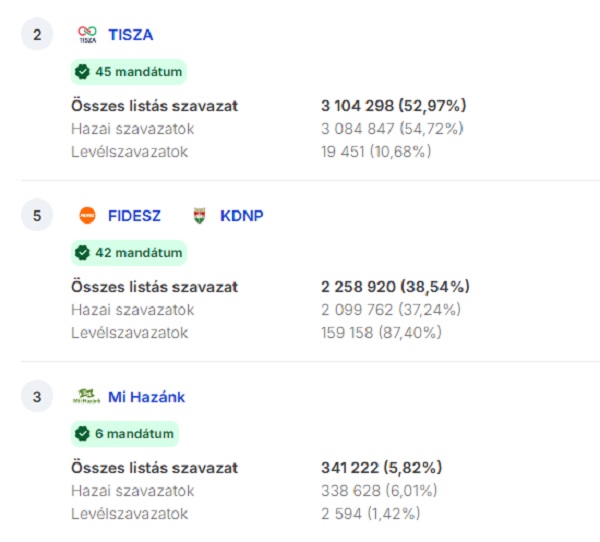Click the Mi Hazánk party logo
600x542 pixels.
click(87, 397)
